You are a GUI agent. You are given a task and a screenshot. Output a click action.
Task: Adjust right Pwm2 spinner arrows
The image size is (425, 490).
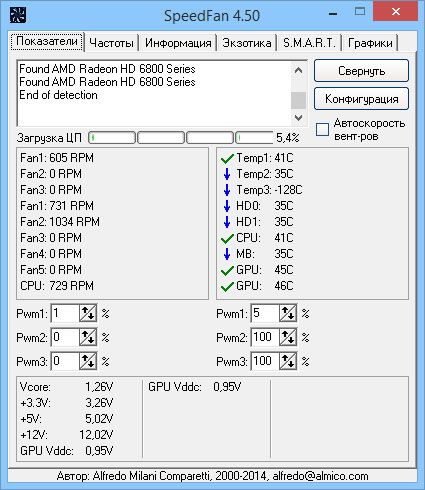pyautogui.click(x=288, y=337)
